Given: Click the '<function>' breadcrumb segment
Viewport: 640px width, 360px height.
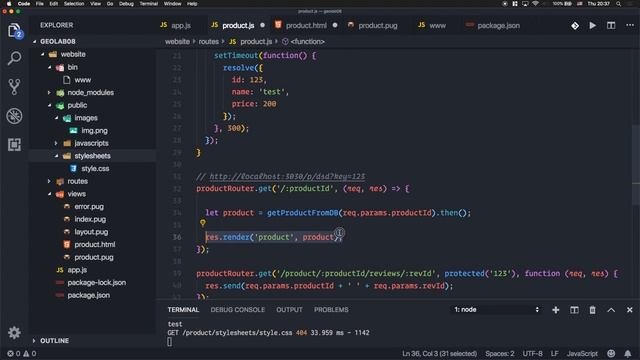Looking at the screenshot, I should click(307, 42).
